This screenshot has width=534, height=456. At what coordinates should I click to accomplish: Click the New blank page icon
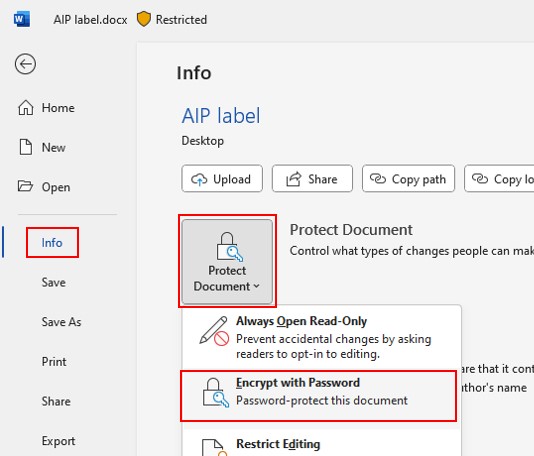click(x=26, y=147)
